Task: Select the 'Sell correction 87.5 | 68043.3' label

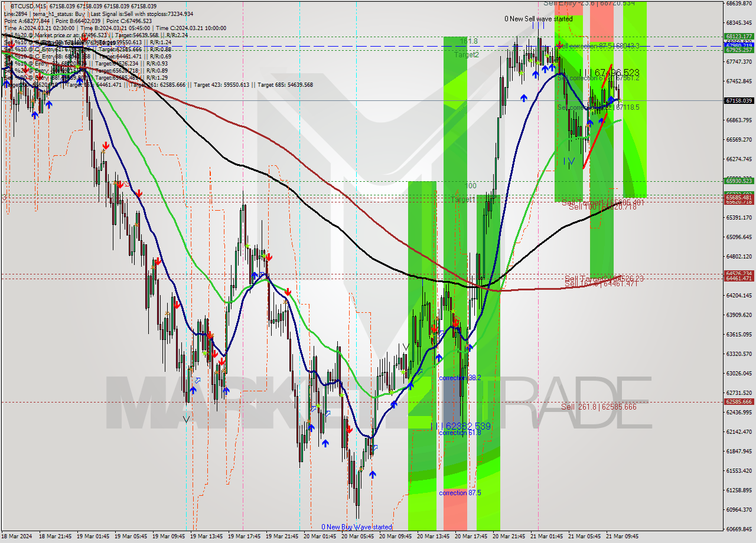Action: 598,46
